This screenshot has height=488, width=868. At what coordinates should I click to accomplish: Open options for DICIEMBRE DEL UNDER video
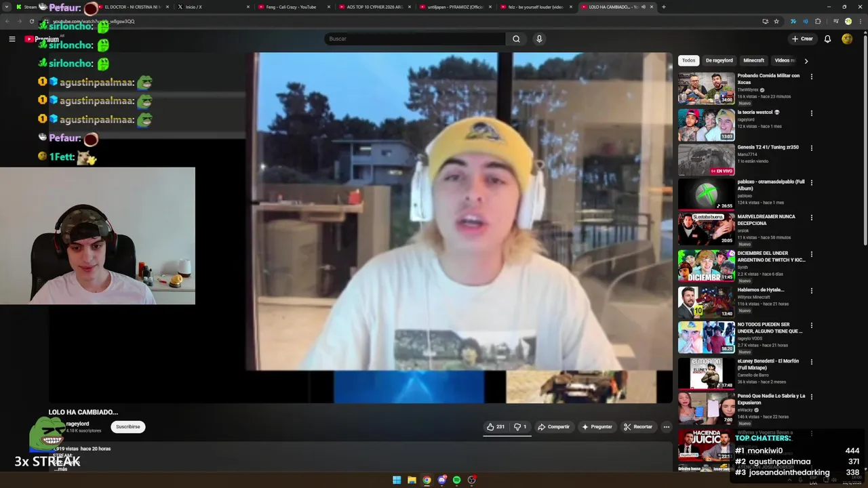point(811,254)
